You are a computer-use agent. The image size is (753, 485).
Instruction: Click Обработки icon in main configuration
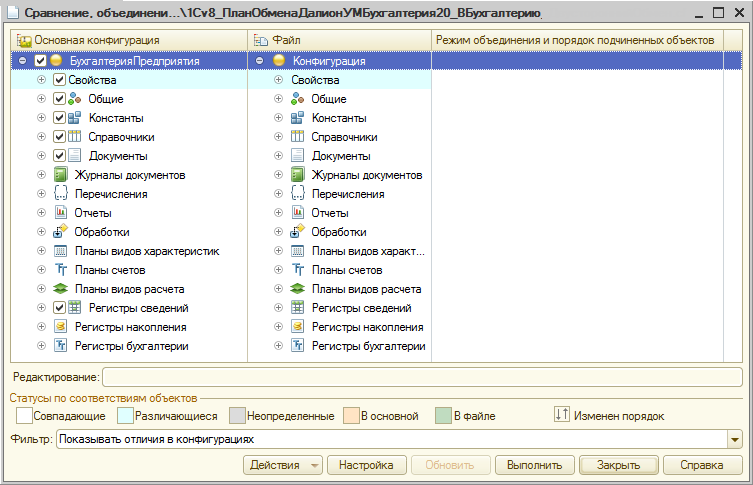61,231
